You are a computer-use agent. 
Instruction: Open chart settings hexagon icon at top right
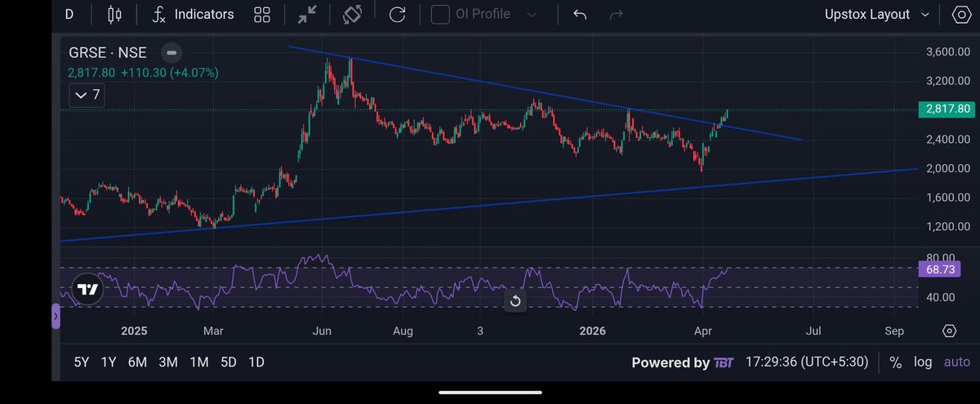click(961, 15)
